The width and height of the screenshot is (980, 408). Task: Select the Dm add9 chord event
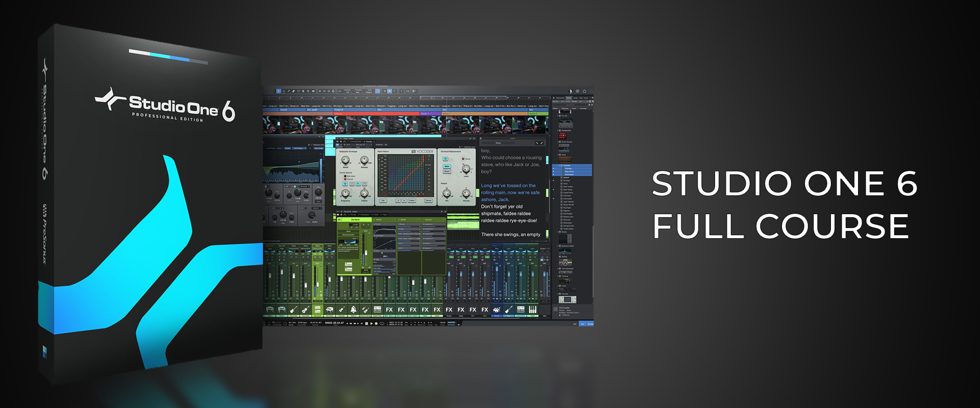[x=320, y=110]
